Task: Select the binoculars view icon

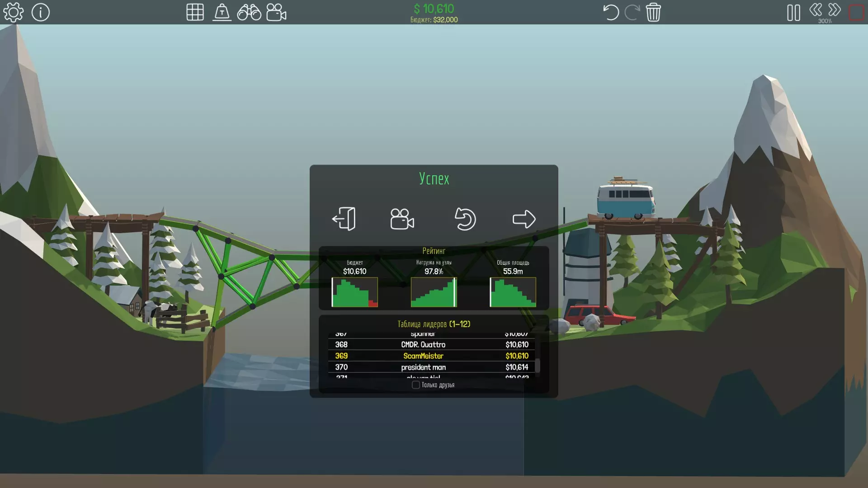Action: pyautogui.click(x=249, y=12)
